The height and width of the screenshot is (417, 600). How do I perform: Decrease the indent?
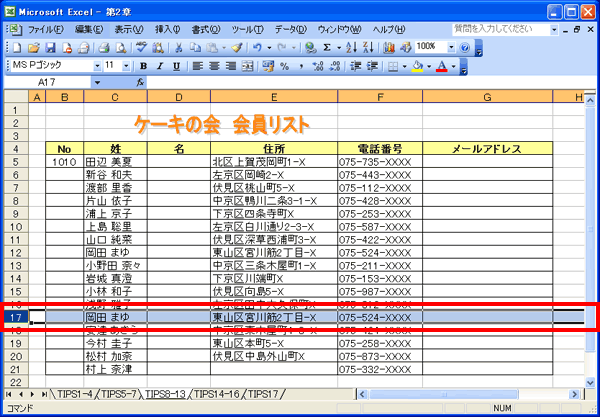coord(356,67)
